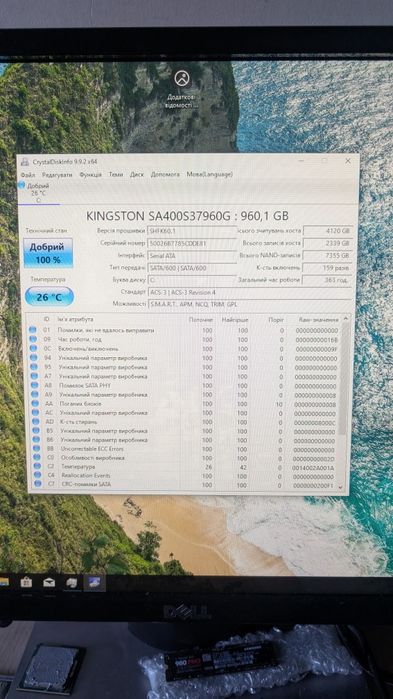Click the total NAND writes value 7355 GB
The height and width of the screenshot is (699, 393).
(x=328, y=255)
